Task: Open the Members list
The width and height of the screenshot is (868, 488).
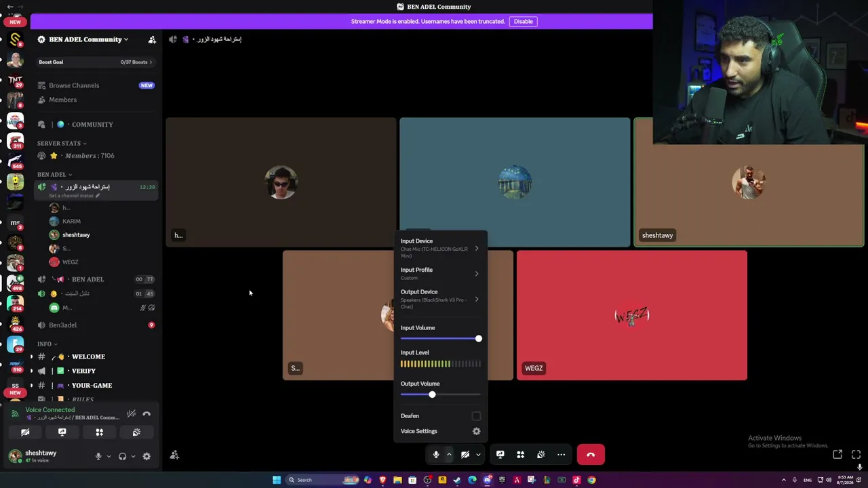Action: pos(96,100)
